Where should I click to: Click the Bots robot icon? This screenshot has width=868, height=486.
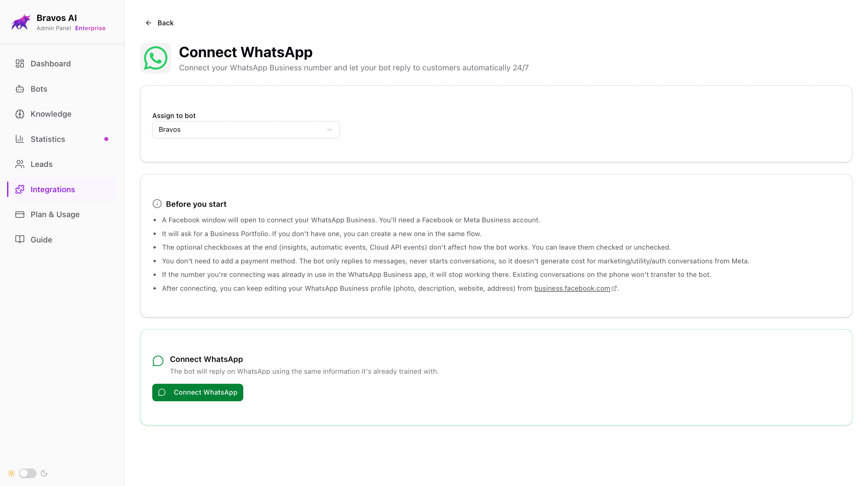point(20,89)
